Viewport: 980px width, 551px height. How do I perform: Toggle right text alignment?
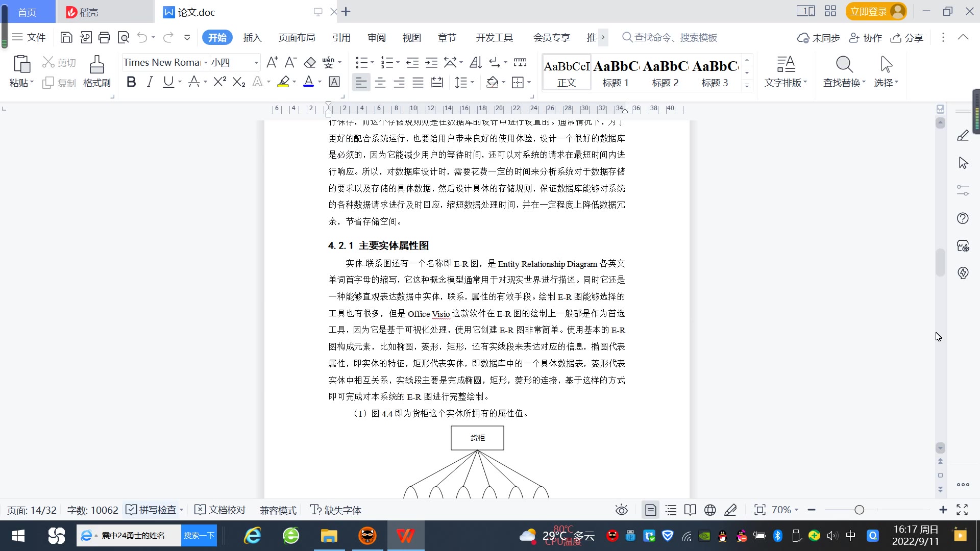coord(399,82)
